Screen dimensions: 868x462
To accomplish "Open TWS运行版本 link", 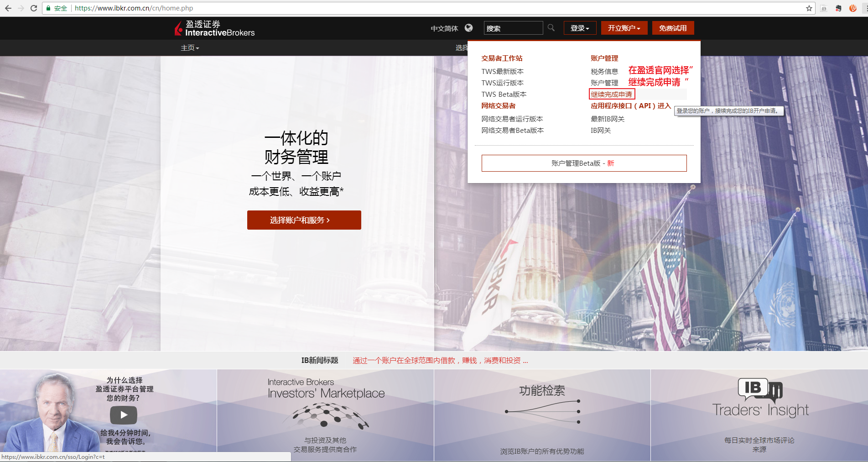I will [502, 83].
